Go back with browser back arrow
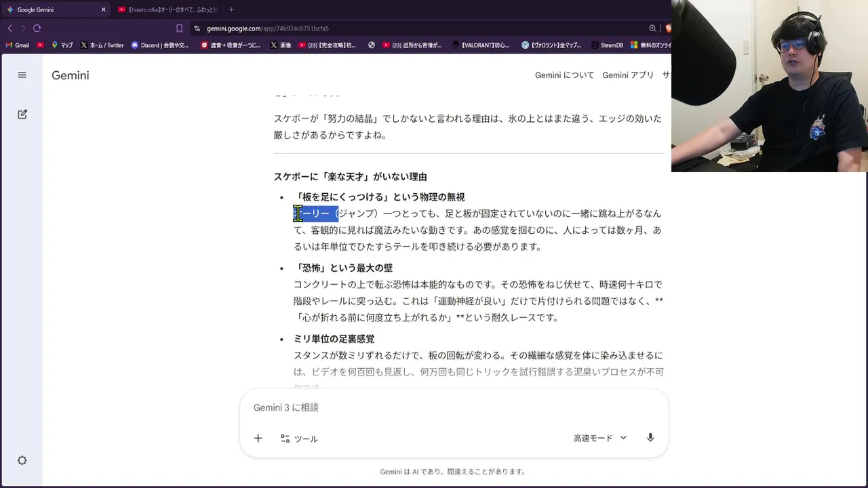868x488 pixels. (x=9, y=28)
